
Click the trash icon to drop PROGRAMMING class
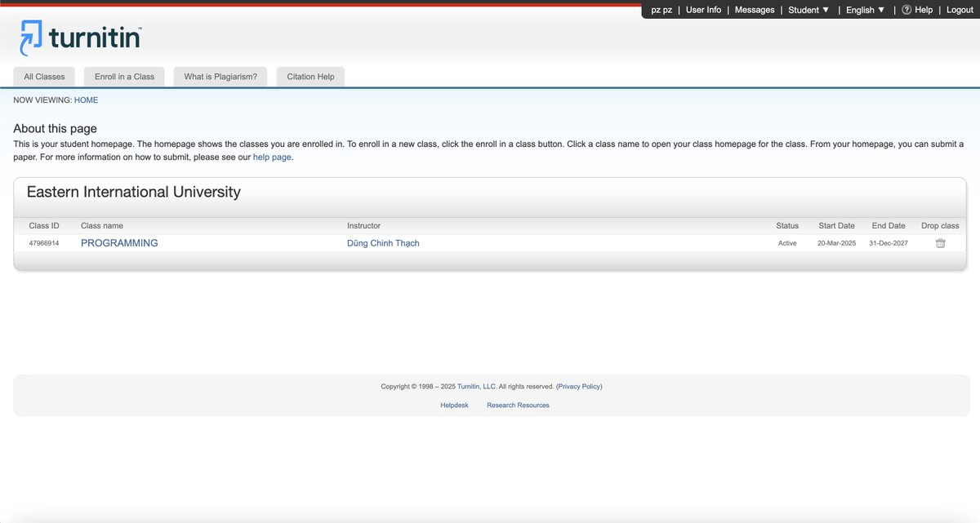pos(940,243)
